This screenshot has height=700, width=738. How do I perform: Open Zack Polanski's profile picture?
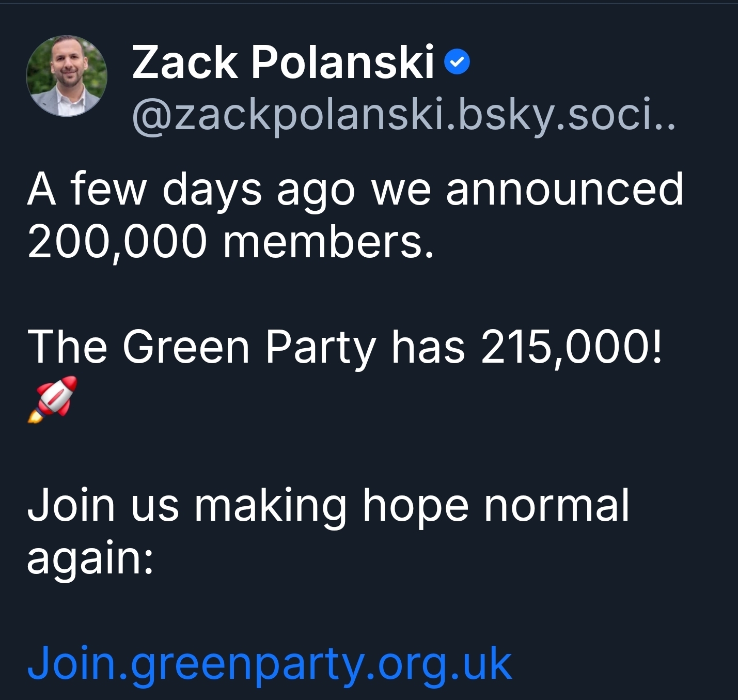click(67, 75)
